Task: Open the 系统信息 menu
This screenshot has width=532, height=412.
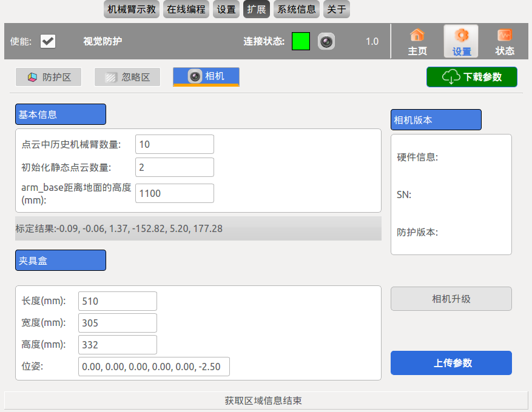Action: 297,9
